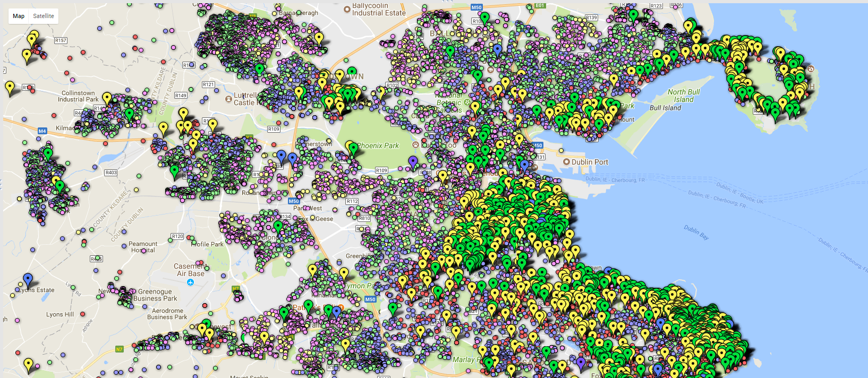Click the red dot below Lyons Hill
This screenshot has width=868, height=378.
pos(82,314)
